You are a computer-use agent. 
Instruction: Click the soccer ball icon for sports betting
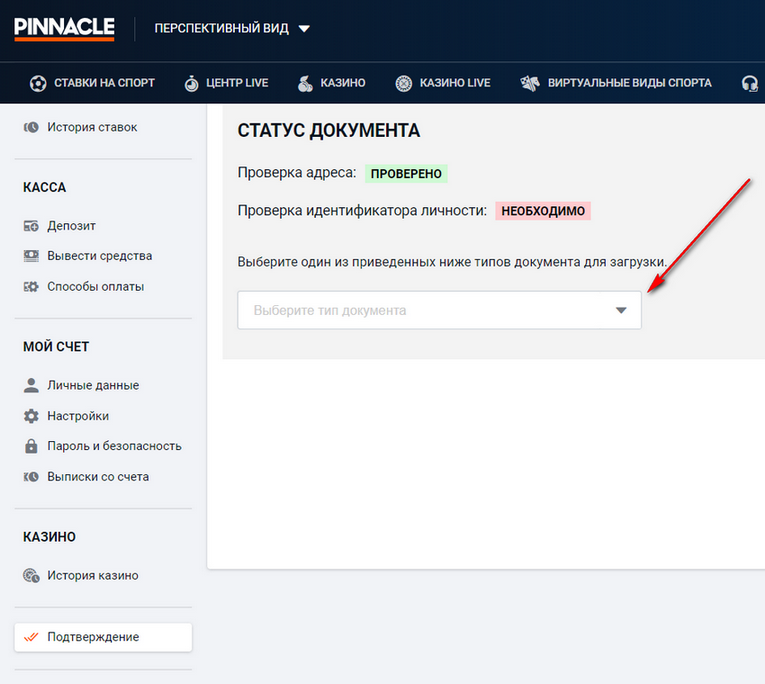point(38,83)
